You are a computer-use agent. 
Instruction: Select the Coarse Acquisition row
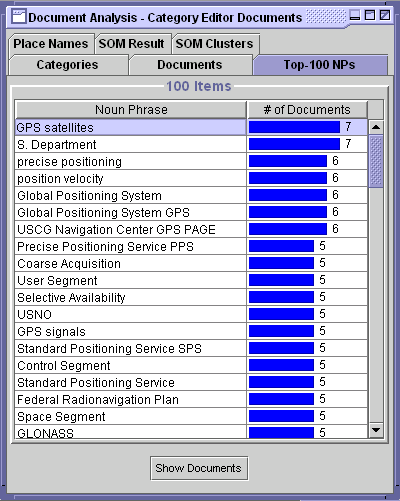pos(191,263)
